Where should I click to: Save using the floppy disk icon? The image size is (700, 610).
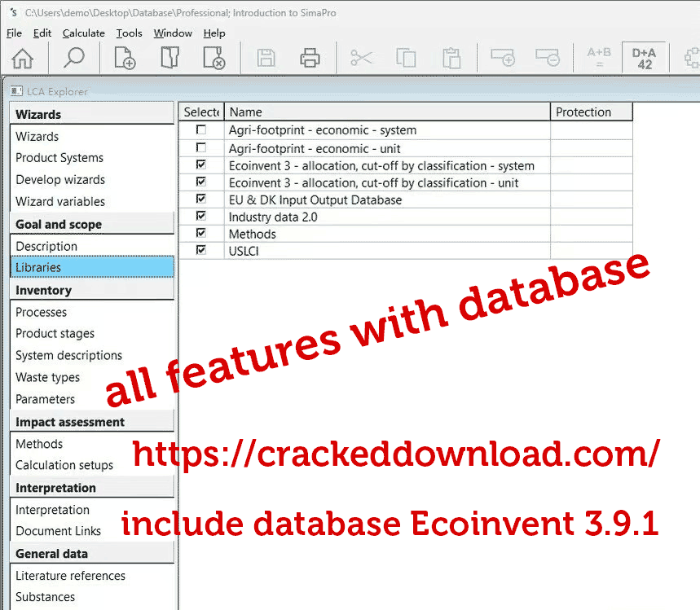point(266,58)
